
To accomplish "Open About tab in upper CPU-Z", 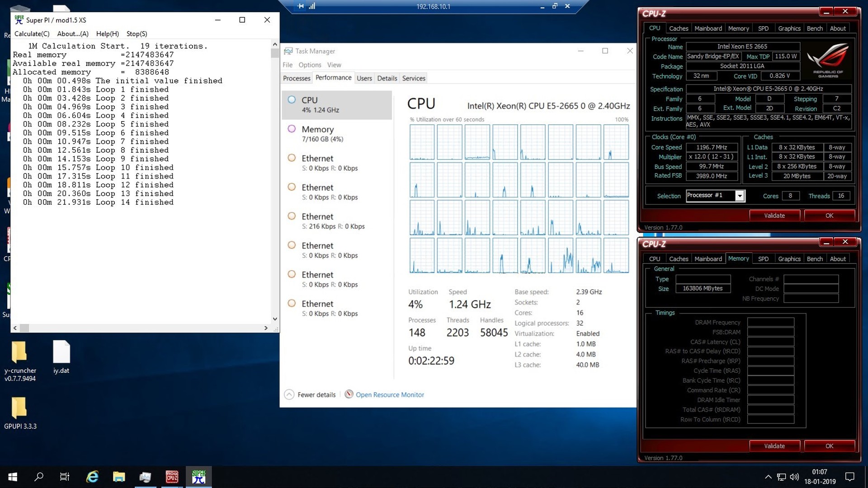I will (838, 28).
